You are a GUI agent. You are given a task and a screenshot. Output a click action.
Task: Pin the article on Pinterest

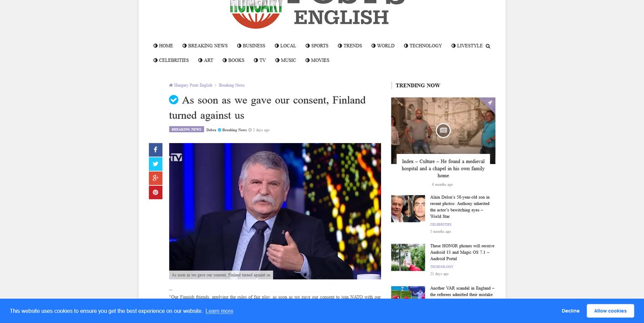[155, 192]
